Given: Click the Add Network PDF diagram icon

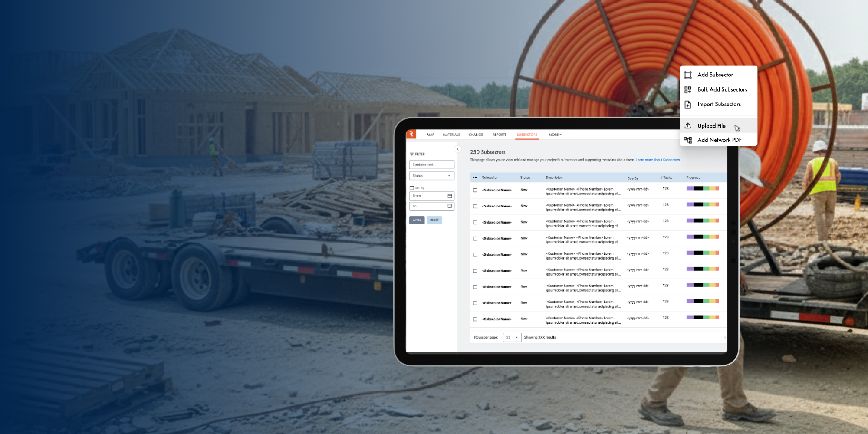Looking at the screenshot, I should click(688, 140).
